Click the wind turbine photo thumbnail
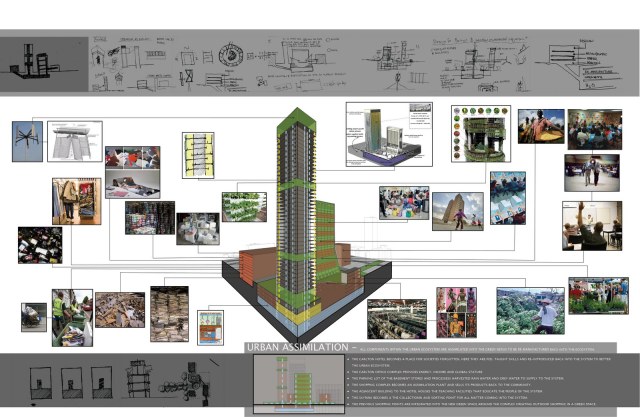The image size is (640, 417). [28, 138]
